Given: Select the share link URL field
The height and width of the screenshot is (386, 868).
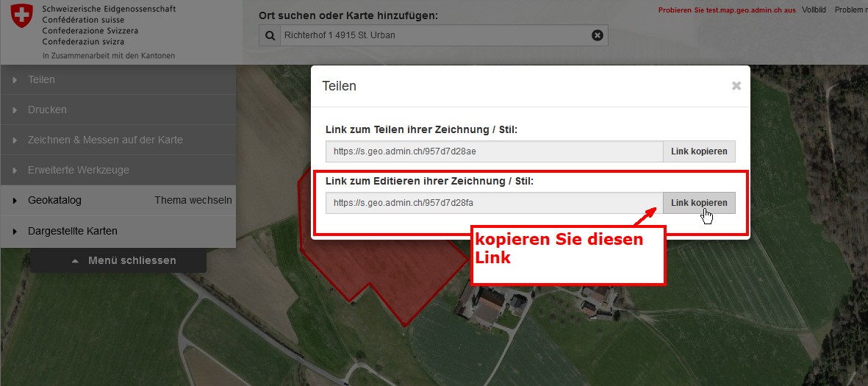Looking at the screenshot, I should 495,151.
